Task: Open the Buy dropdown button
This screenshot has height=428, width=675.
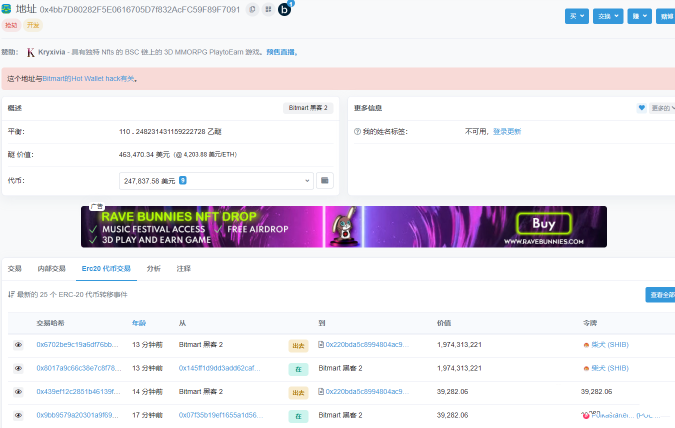Action: (x=577, y=16)
